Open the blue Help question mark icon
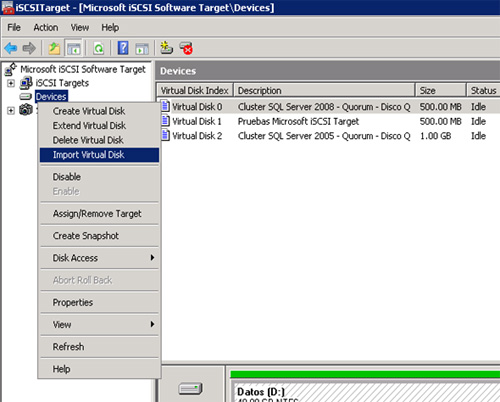The width and height of the screenshot is (500, 402). click(x=123, y=48)
